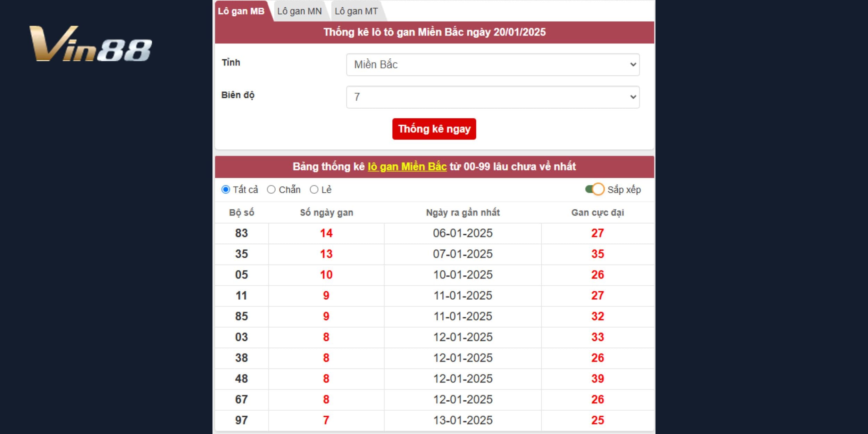Screen dimensions: 868x434
Task: Click the Vin88 logo
Action: (91, 44)
